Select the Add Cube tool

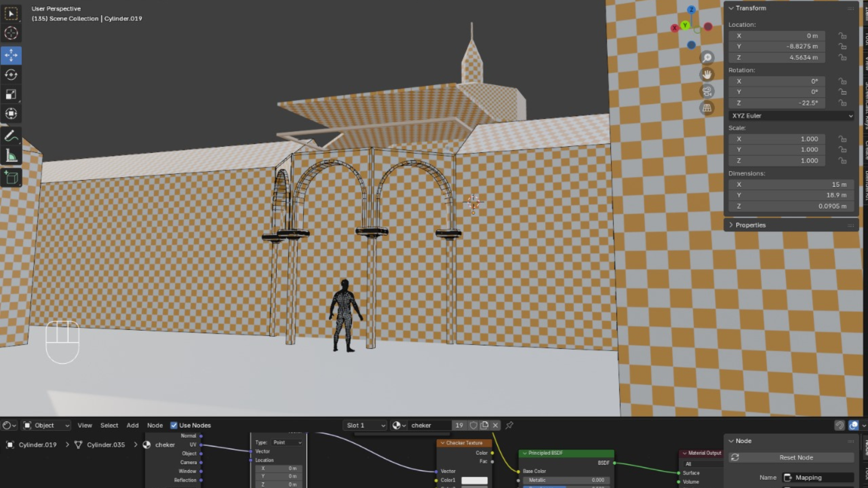tap(11, 178)
